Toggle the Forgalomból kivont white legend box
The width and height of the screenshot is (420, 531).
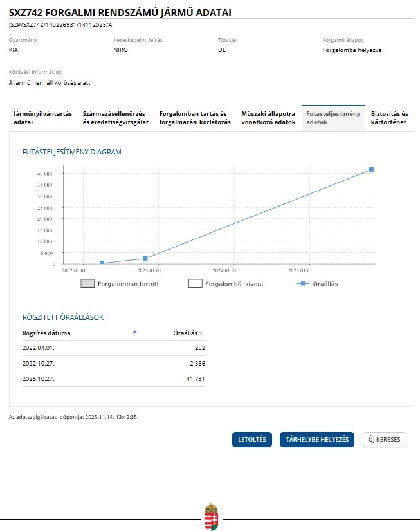(196, 284)
